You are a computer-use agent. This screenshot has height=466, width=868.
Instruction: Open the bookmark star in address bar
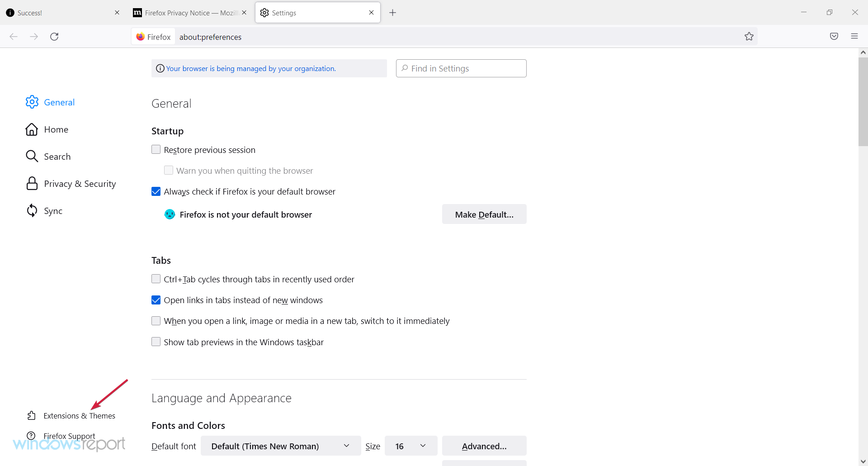click(x=749, y=36)
